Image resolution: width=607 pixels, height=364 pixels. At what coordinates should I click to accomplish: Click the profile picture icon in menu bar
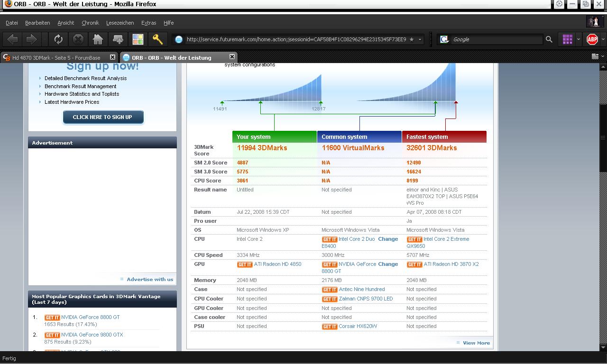(x=594, y=21)
